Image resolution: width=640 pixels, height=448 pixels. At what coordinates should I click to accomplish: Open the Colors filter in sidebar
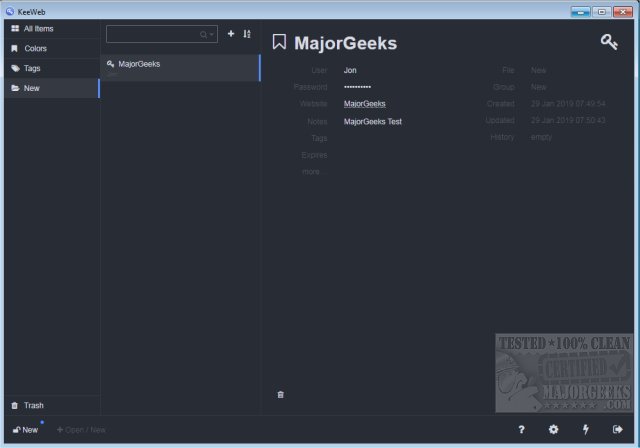click(50, 48)
